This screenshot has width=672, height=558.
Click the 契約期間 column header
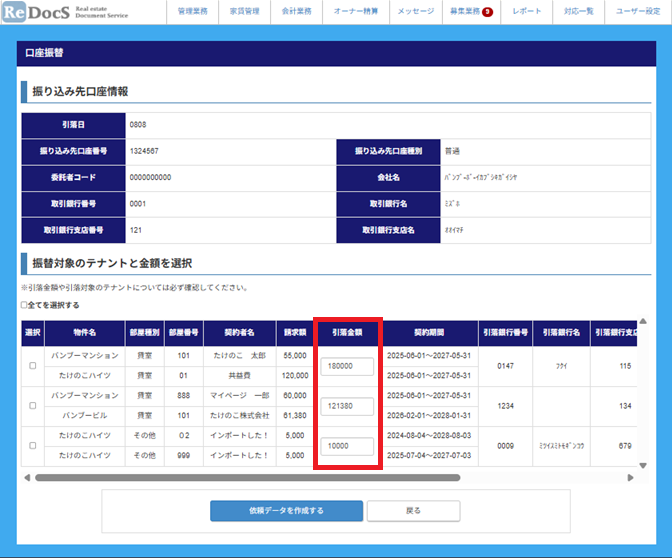(x=429, y=333)
